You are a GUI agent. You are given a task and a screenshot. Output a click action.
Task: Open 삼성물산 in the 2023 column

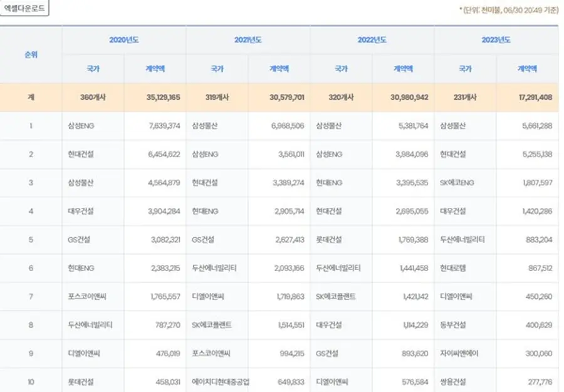point(457,127)
